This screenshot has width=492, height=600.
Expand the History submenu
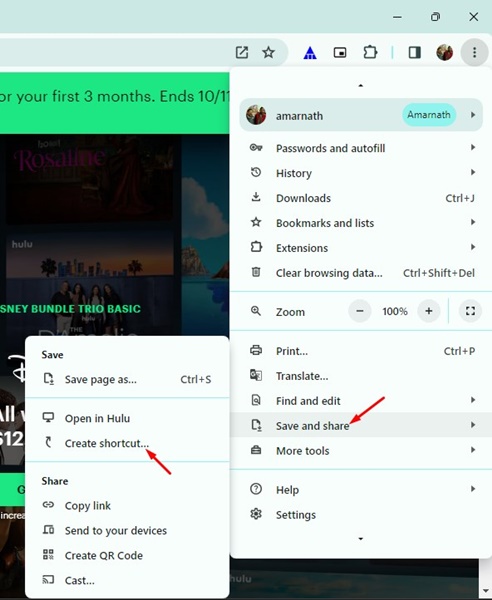(x=361, y=173)
